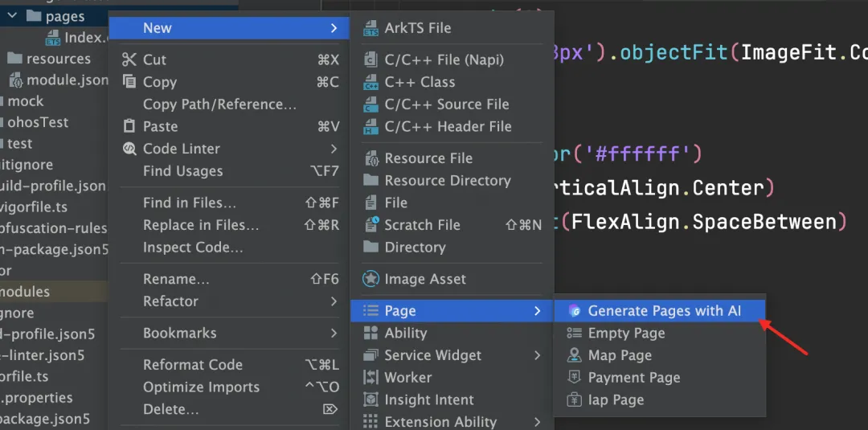This screenshot has width=868, height=430.
Task: Select Generate Pages with AI
Action: coord(664,311)
